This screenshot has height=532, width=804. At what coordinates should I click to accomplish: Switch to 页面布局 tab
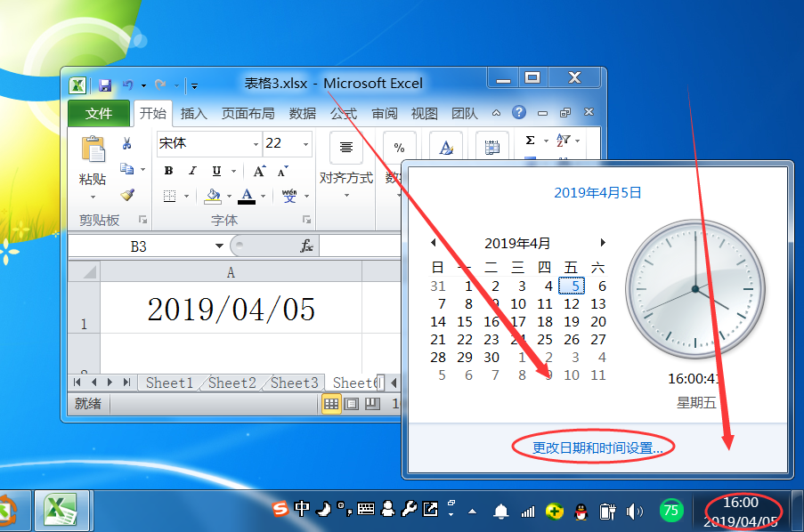[x=248, y=113]
